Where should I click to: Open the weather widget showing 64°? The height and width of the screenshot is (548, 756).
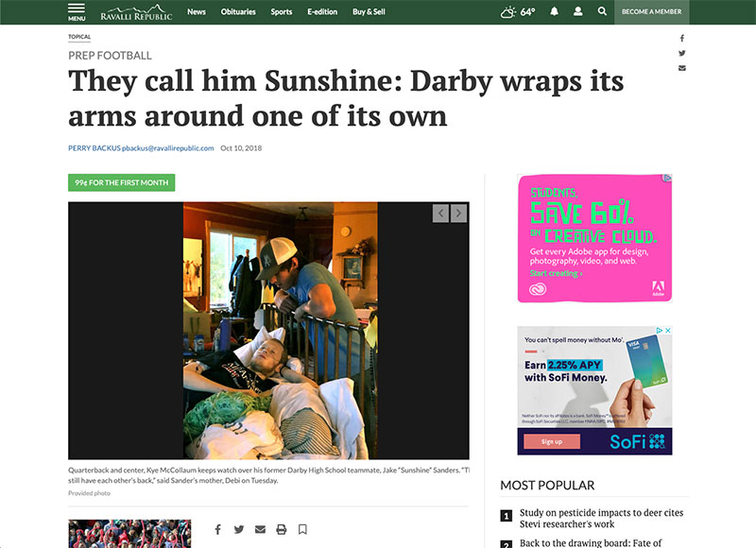[x=518, y=11]
